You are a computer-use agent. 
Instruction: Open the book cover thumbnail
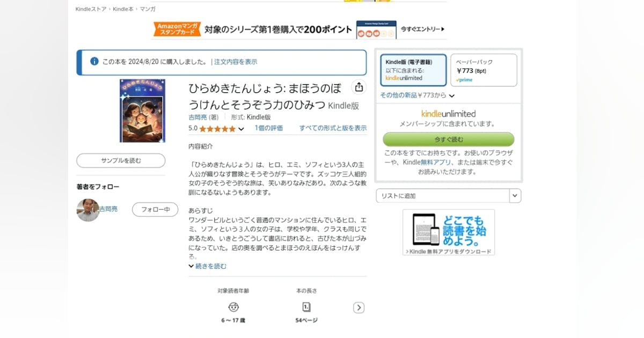(x=142, y=111)
